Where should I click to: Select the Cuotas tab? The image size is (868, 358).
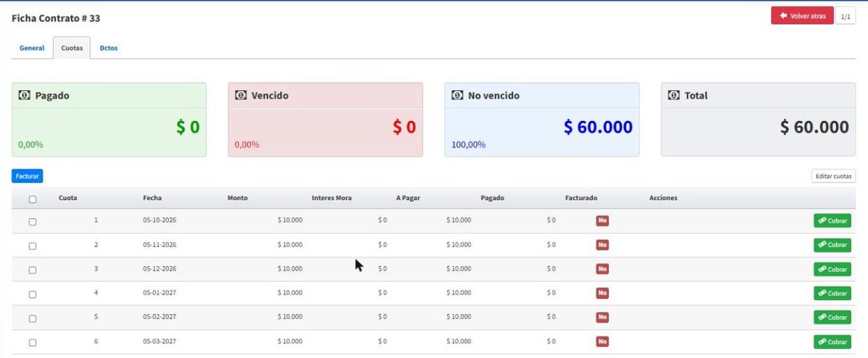72,48
